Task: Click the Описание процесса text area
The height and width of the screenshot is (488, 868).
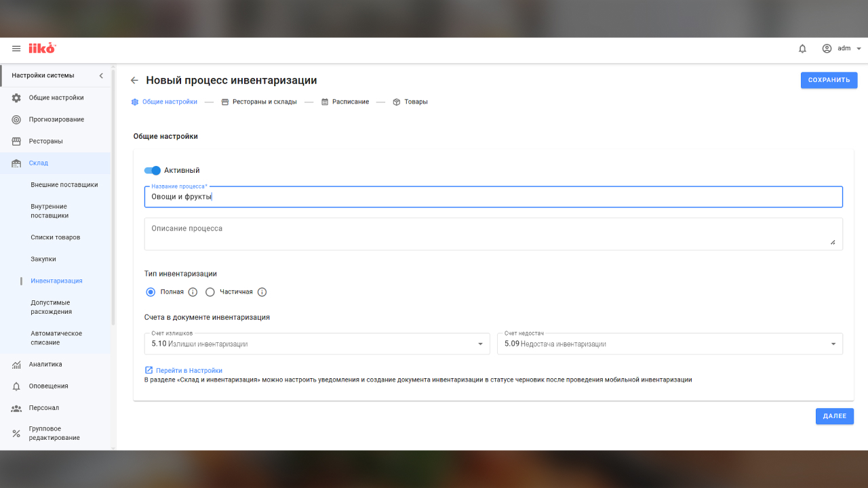Action: (494, 234)
